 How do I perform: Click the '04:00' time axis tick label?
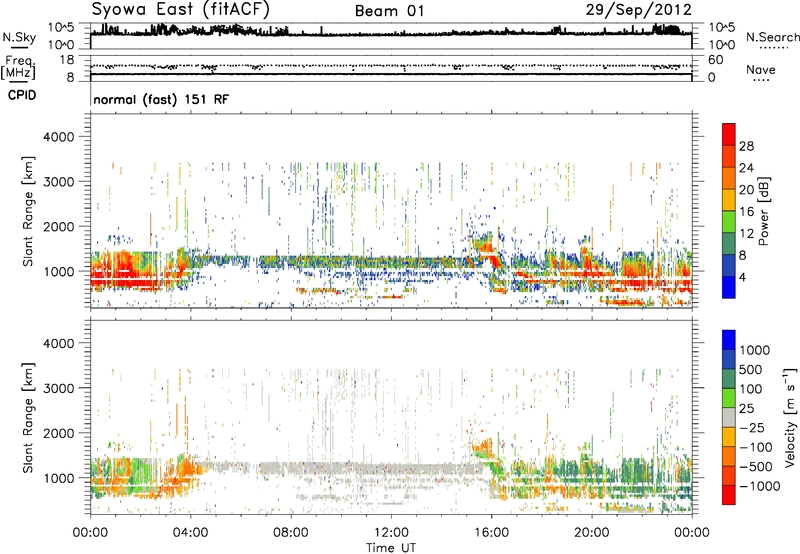click(190, 533)
